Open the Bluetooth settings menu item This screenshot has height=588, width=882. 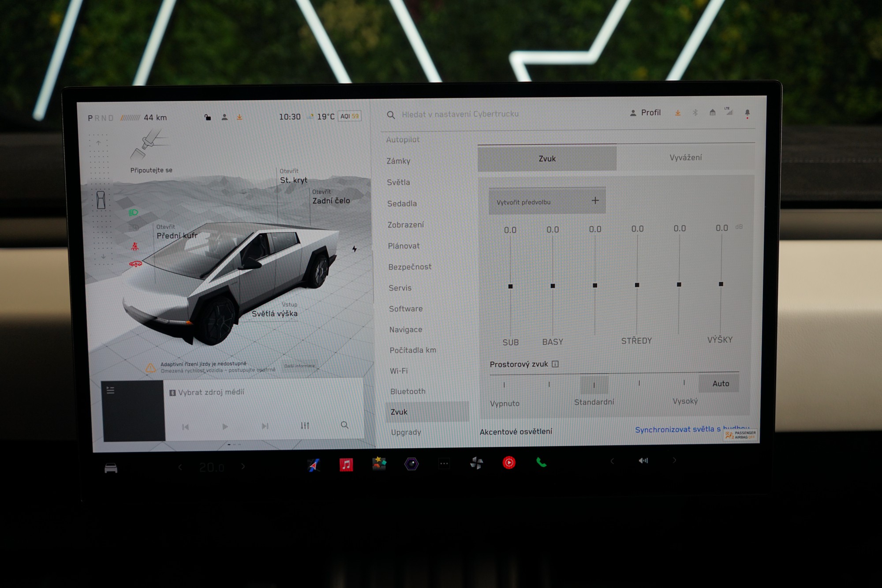coord(407,391)
